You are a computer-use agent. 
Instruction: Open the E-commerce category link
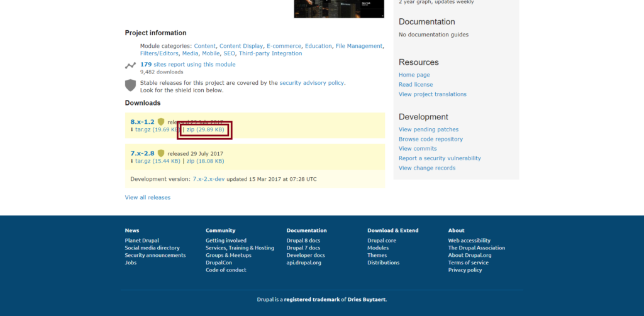pyautogui.click(x=284, y=46)
